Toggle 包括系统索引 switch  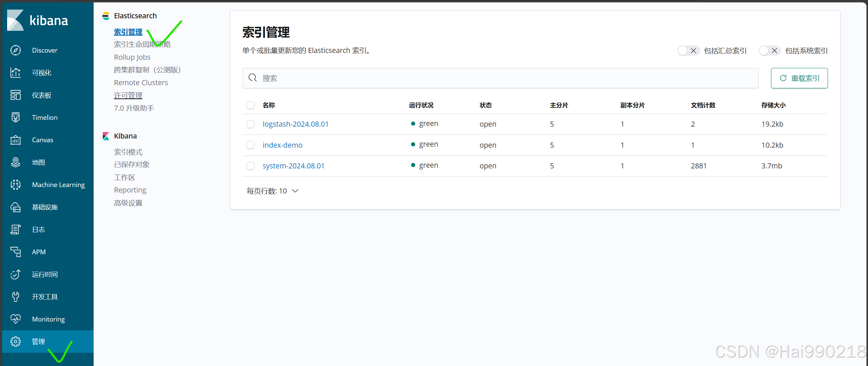[770, 51]
